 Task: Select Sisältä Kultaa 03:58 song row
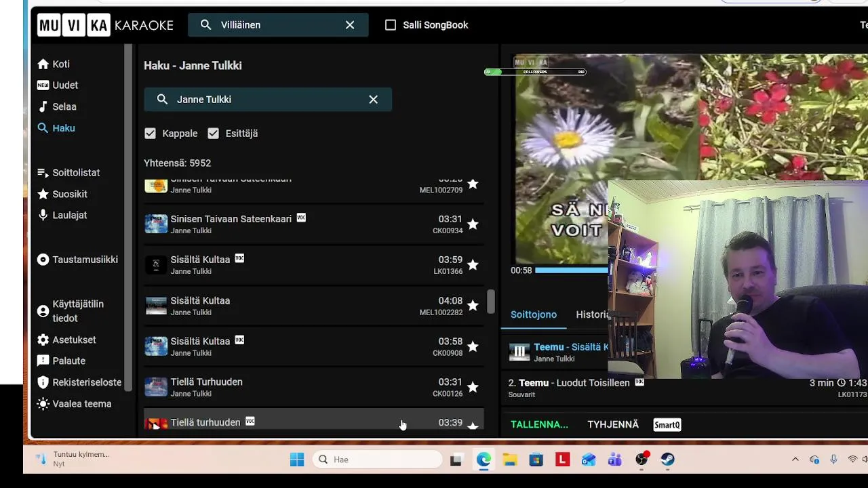[x=313, y=346]
